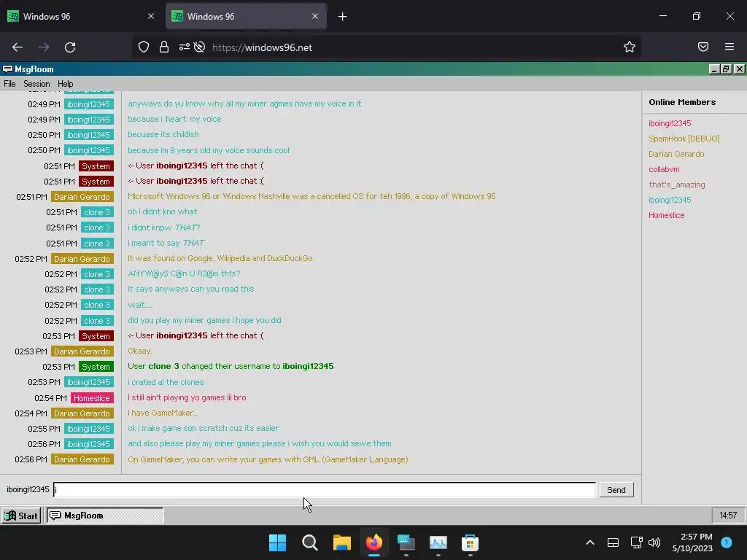Open the Windows 11 Start menu
Screen dimensions: 747x560
(x=277, y=542)
